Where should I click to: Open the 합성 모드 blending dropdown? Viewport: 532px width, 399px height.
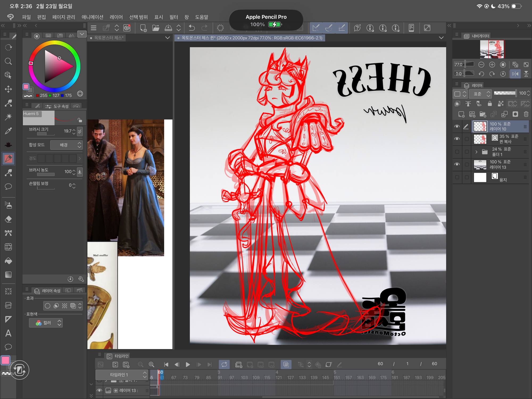[x=66, y=145]
